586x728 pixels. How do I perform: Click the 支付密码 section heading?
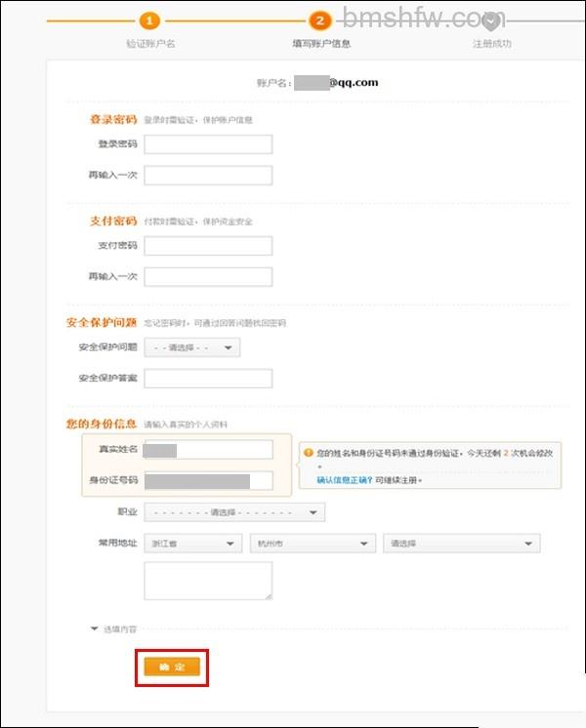pos(113,221)
